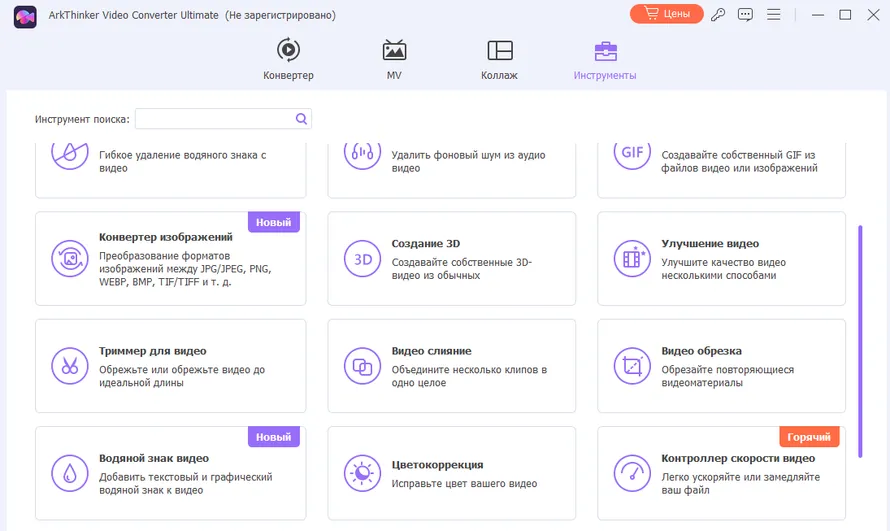The image size is (890, 531).
Task: Click the Цены purchase button
Action: (x=666, y=14)
